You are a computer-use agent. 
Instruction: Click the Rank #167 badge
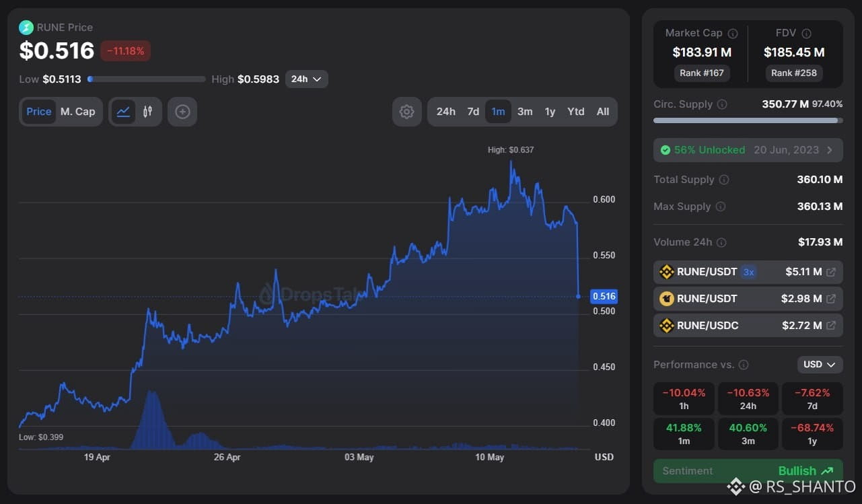pyautogui.click(x=702, y=73)
